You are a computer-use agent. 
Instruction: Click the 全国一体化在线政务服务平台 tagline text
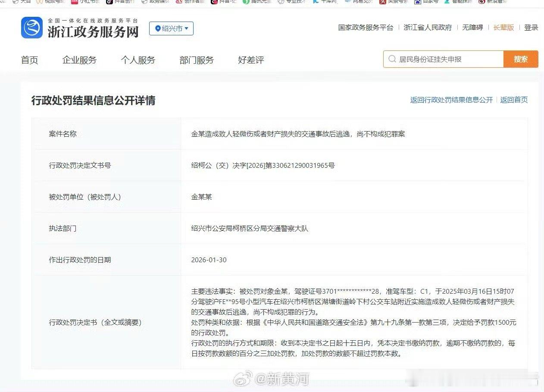tap(93, 20)
